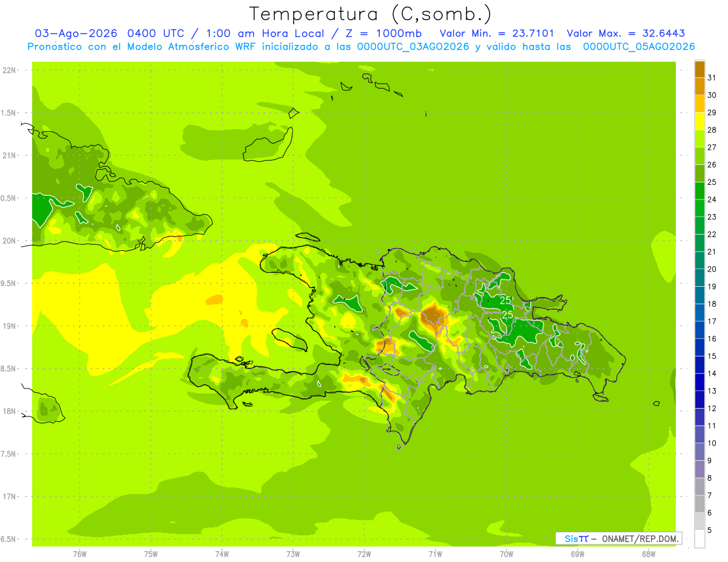Click the legend value '31'
The height and width of the screenshot is (562, 728).
click(x=712, y=78)
